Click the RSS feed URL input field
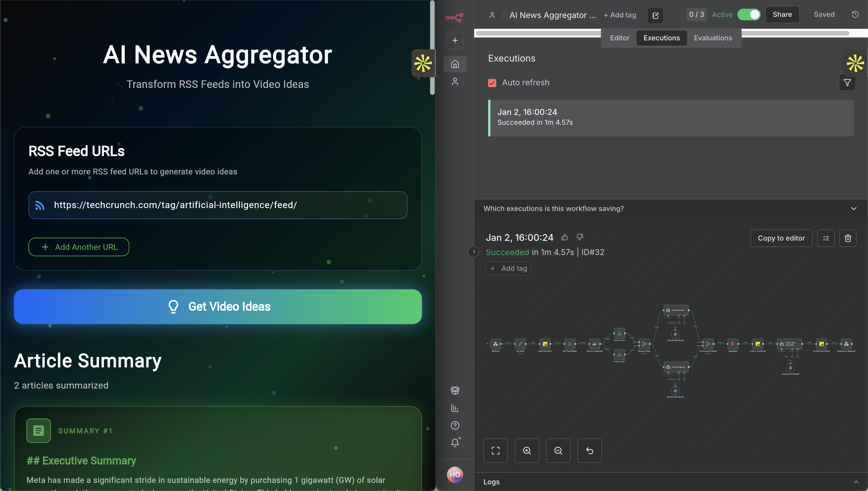The height and width of the screenshot is (491, 868). [218, 205]
